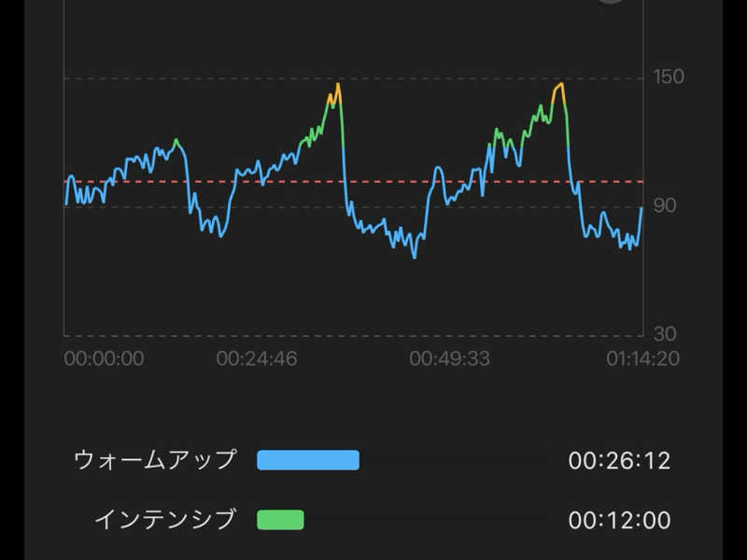The image size is (747, 560).
Task: Tap the chart line's right end point
Action: [x=641, y=208]
